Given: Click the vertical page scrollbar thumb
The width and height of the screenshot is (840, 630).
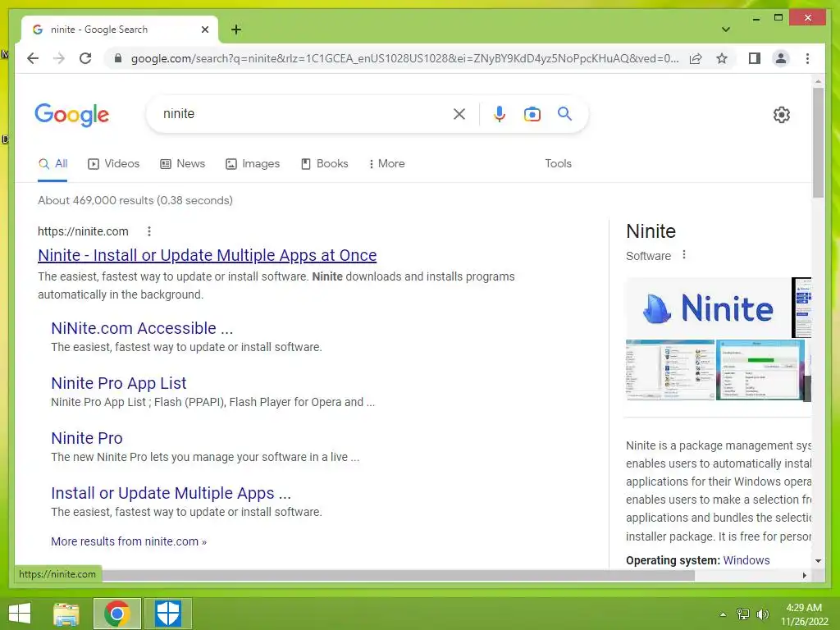Looking at the screenshot, I should click(x=818, y=143).
